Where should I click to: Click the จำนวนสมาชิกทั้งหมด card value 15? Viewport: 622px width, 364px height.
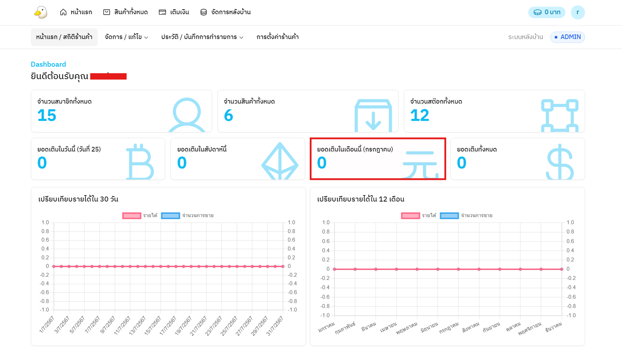pyautogui.click(x=47, y=115)
